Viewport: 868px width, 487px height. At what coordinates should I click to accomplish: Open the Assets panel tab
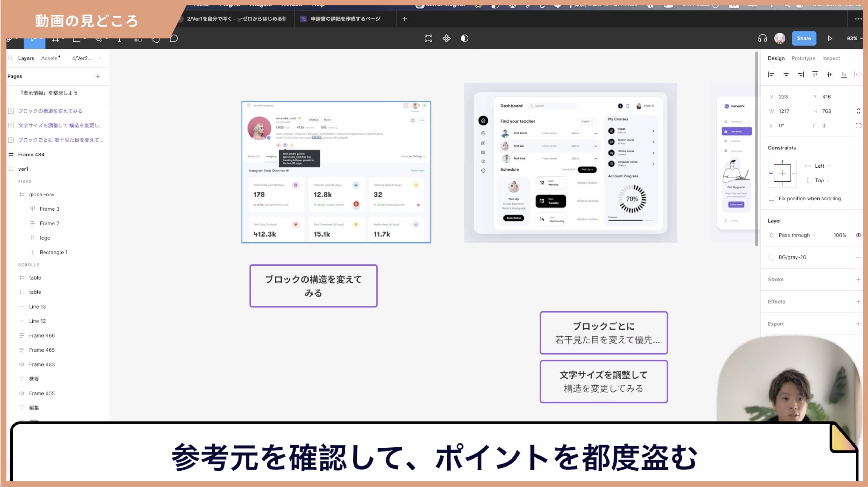pos(50,58)
